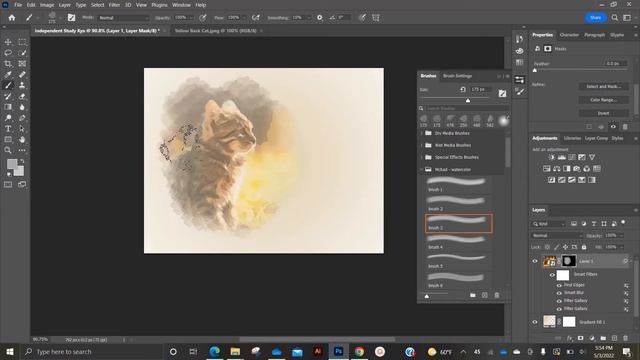Add layer style fx icon
The width and height of the screenshot is (640, 360).
[569, 338]
